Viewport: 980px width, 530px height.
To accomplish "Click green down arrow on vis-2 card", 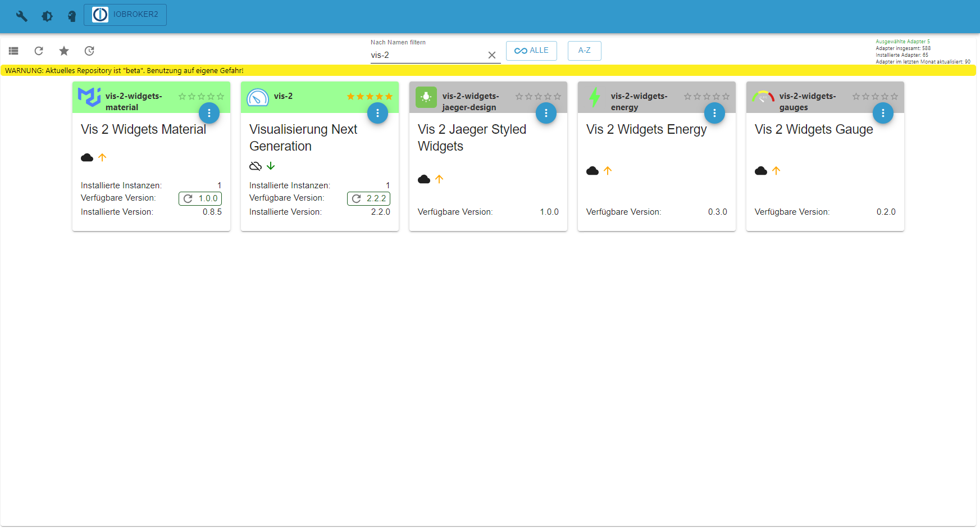I will click(271, 166).
